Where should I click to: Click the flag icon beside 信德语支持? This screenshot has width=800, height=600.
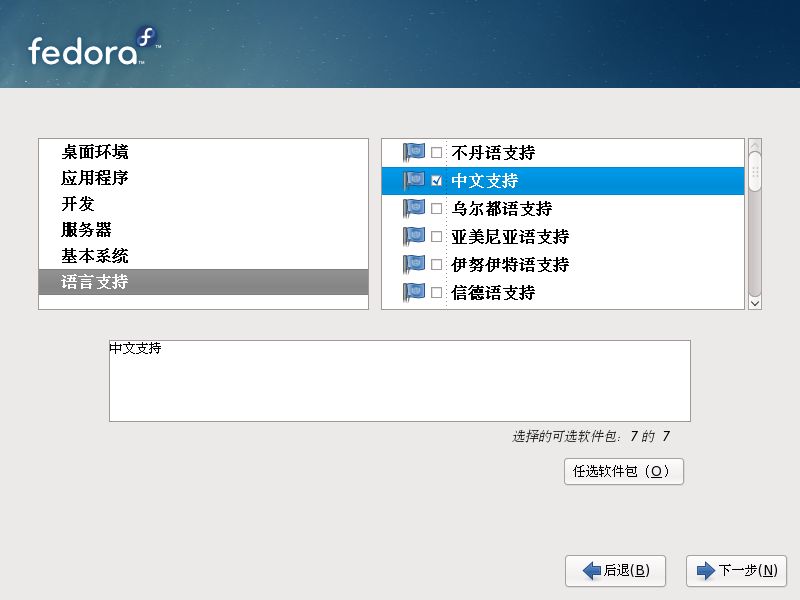point(414,292)
